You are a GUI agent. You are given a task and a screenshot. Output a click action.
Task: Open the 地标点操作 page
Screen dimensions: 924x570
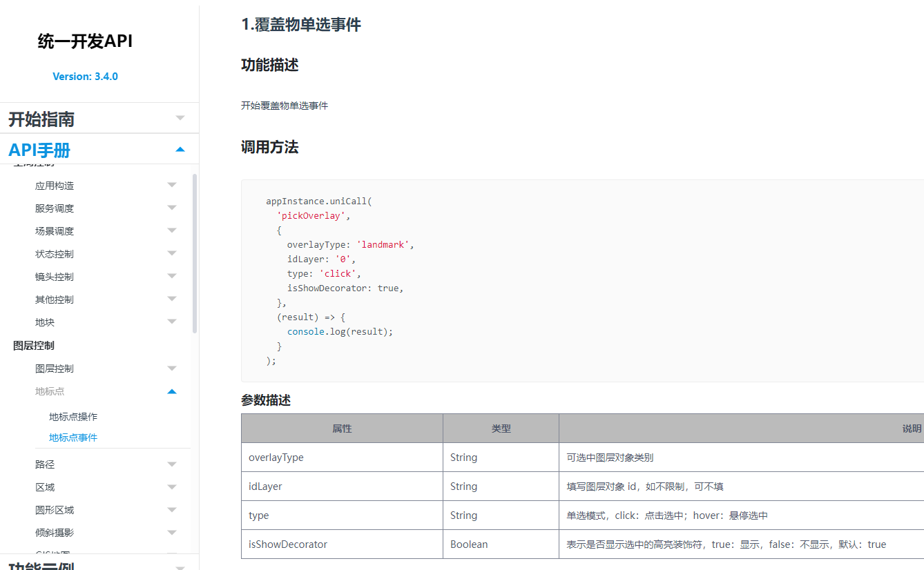73,417
